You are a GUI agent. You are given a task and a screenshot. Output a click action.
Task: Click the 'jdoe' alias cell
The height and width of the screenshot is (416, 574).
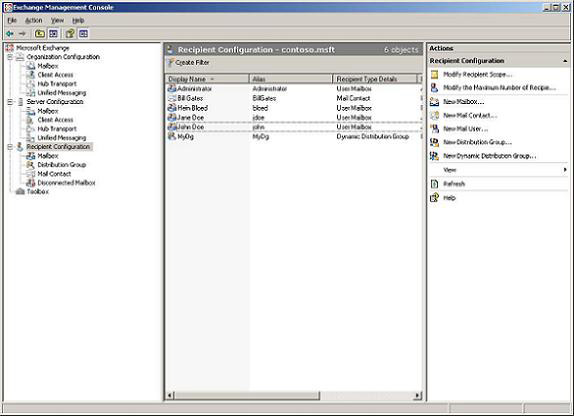tap(258, 118)
